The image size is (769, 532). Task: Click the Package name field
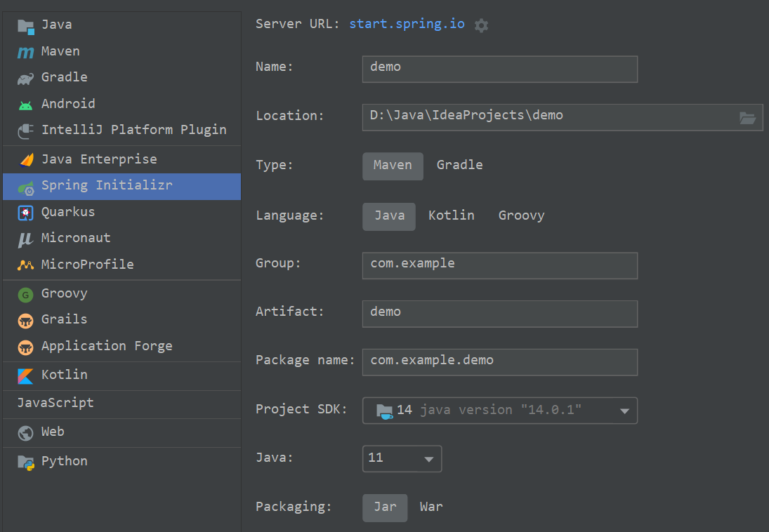coord(500,362)
